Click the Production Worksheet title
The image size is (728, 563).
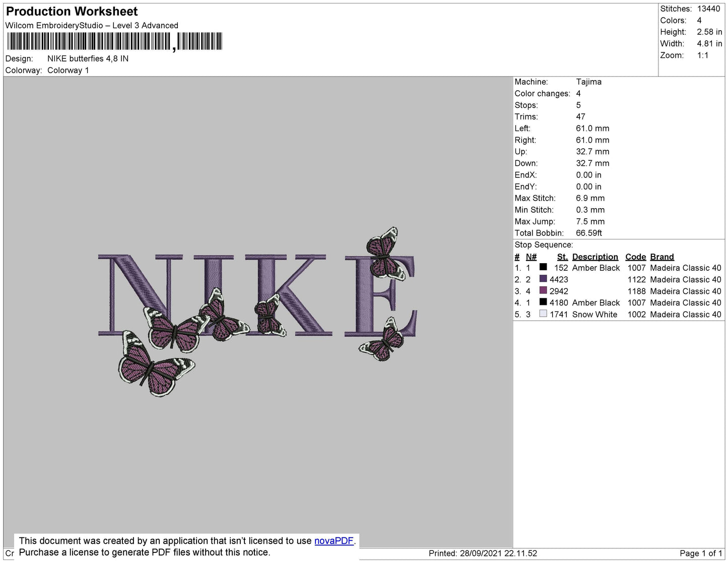[x=72, y=11]
